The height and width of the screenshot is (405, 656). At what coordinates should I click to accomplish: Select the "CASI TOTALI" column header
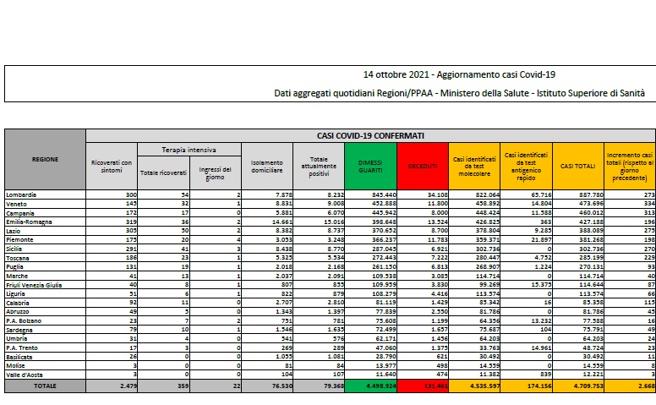pos(578,167)
